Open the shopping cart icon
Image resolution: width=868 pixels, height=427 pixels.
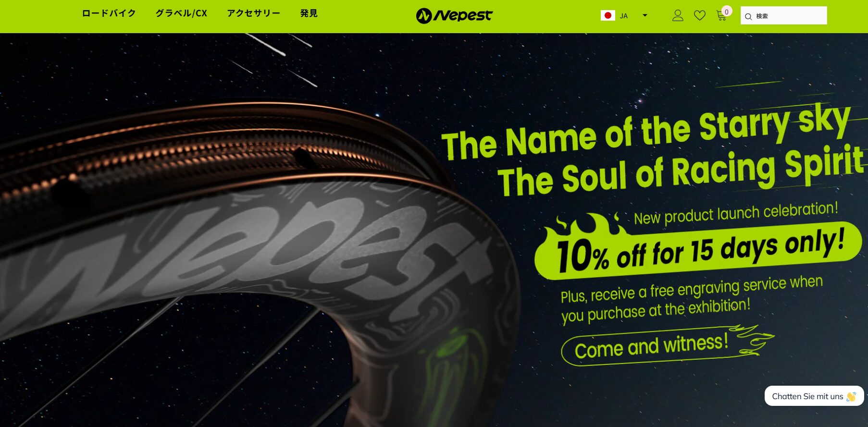[x=721, y=16]
